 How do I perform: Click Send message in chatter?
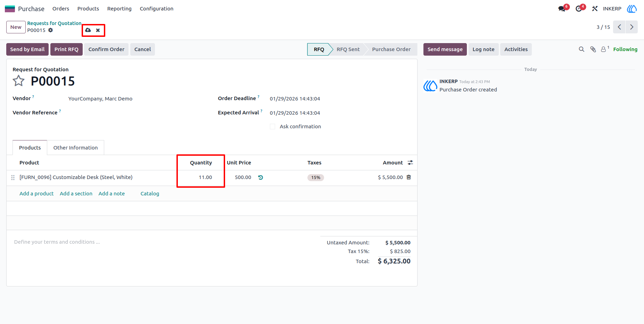pos(445,49)
